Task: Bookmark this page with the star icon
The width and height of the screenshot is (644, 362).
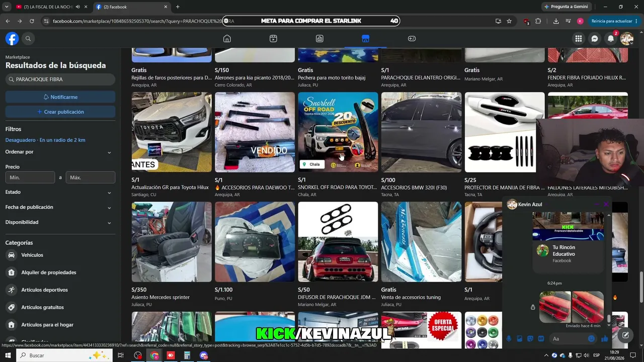Action: 509,21
